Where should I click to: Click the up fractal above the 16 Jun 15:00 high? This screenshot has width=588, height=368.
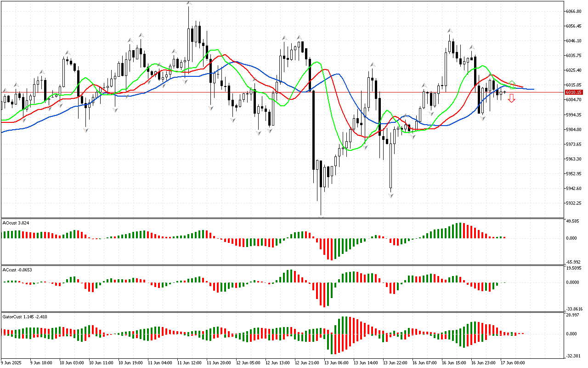tap(450, 30)
